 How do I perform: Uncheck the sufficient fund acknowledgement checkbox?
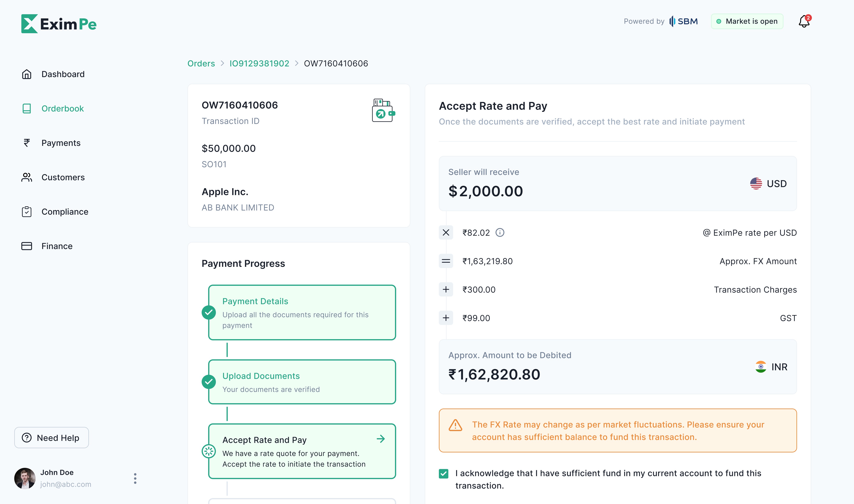[443, 473]
